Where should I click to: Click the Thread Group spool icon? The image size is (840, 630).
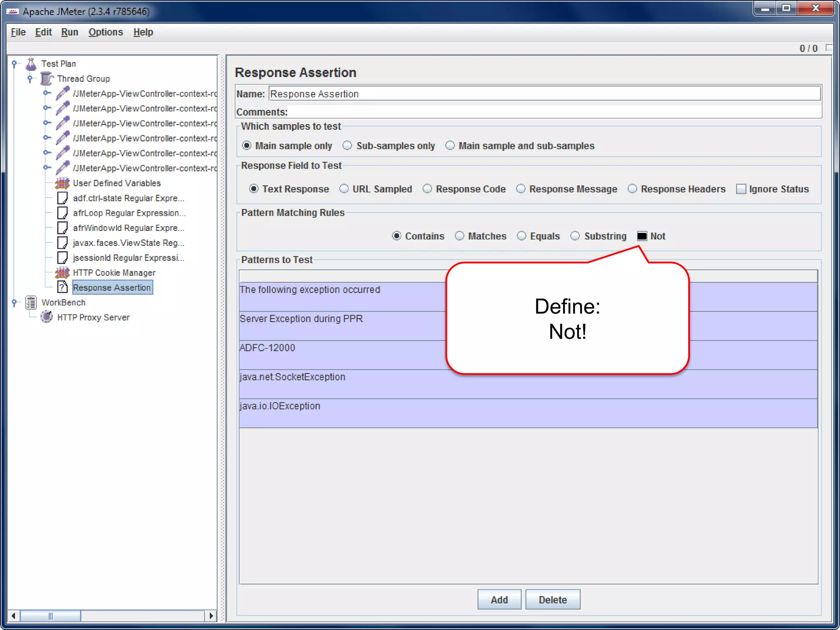tap(47, 78)
